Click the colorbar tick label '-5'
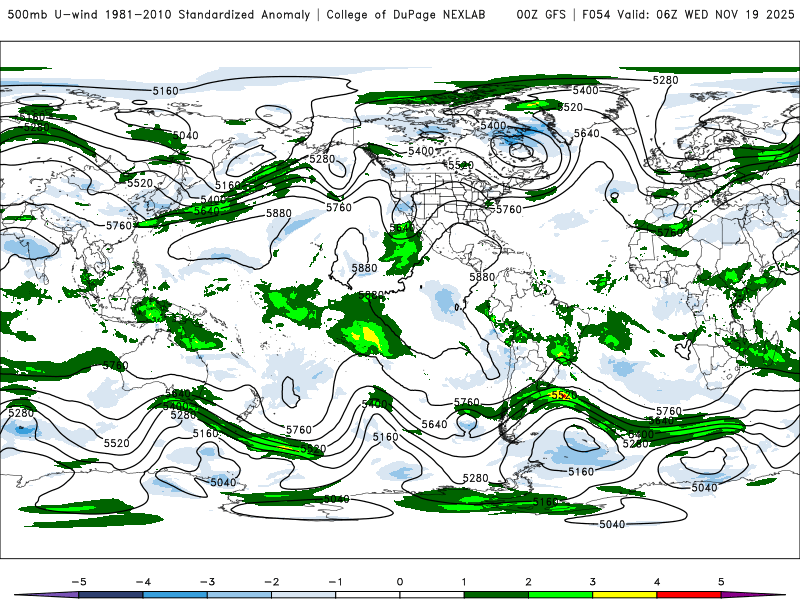Screen dimensions: 800x600 pos(79,582)
